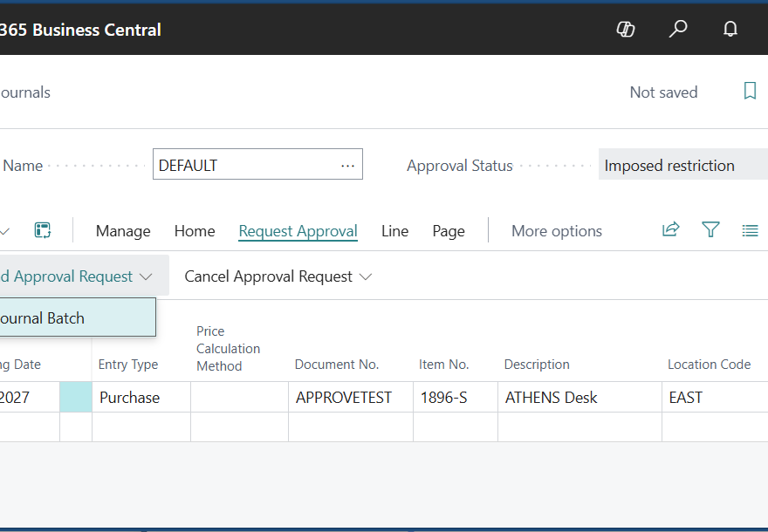Image resolution: width=768 pixels, height=532 pixels.
Task: Click the Request Approval tab
Action: (x=298, y=231)
